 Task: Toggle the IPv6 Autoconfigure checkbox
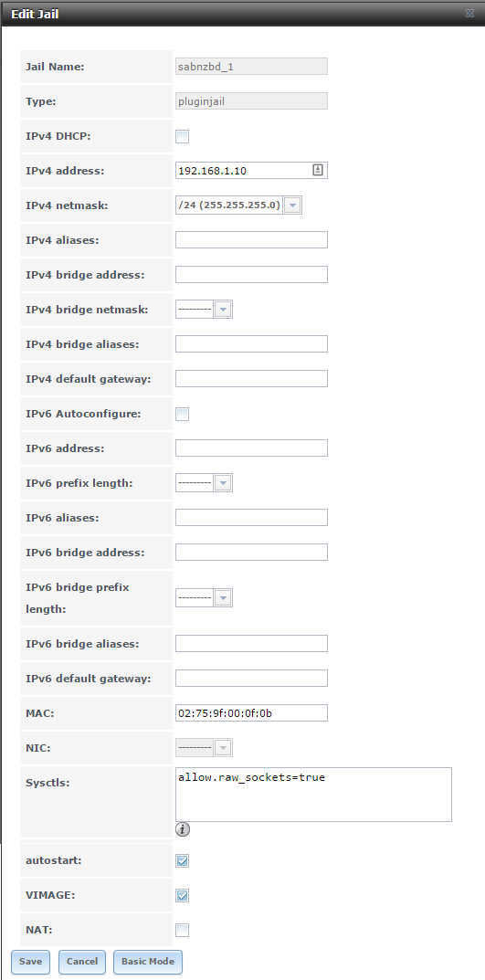click(x=182, y=414)
